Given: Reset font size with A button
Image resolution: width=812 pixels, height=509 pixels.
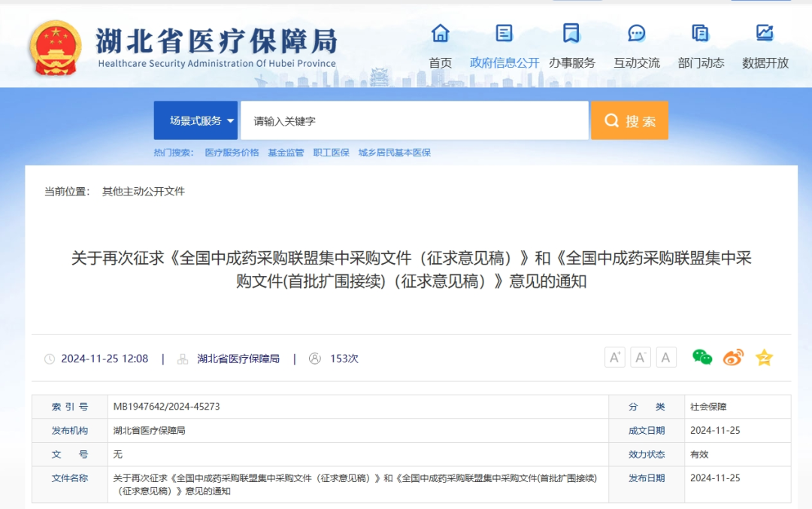Looking at the screenshot, I should tap(666, 358).
